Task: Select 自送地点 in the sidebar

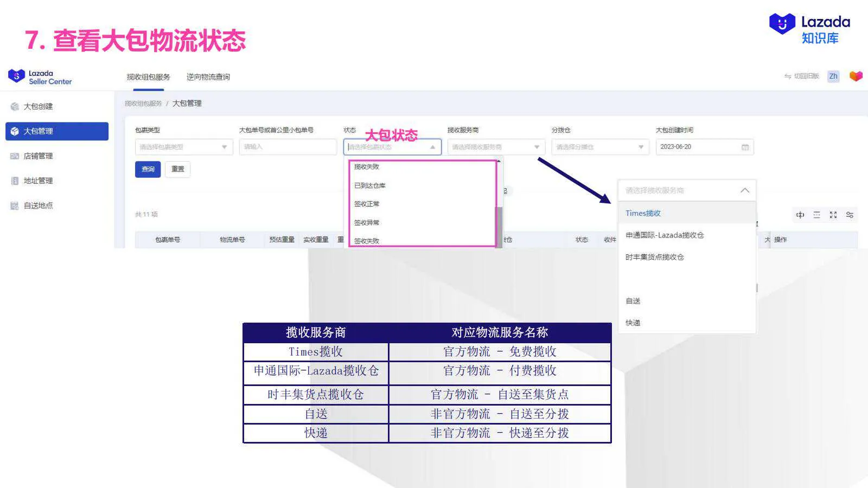Action: (15, 206)
